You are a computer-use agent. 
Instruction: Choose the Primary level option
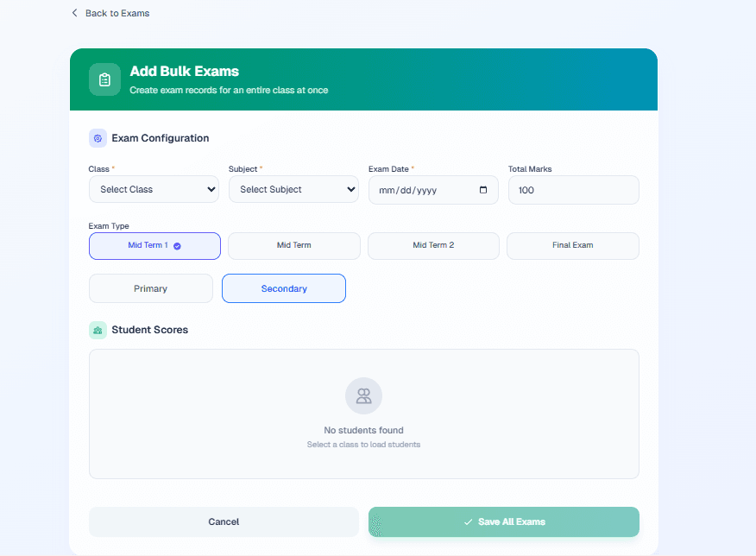point(151,288)
